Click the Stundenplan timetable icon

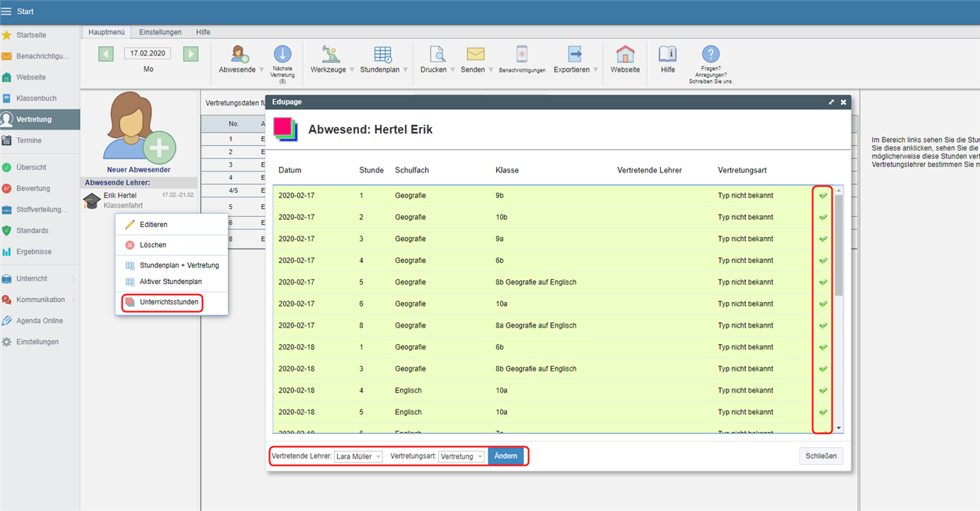pos(382,55)
